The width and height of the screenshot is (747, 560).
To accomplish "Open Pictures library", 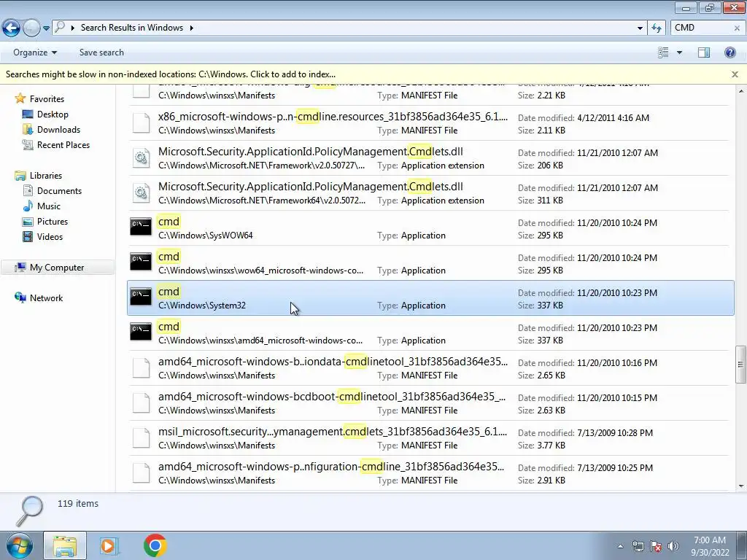I will [x=46, y=222].
